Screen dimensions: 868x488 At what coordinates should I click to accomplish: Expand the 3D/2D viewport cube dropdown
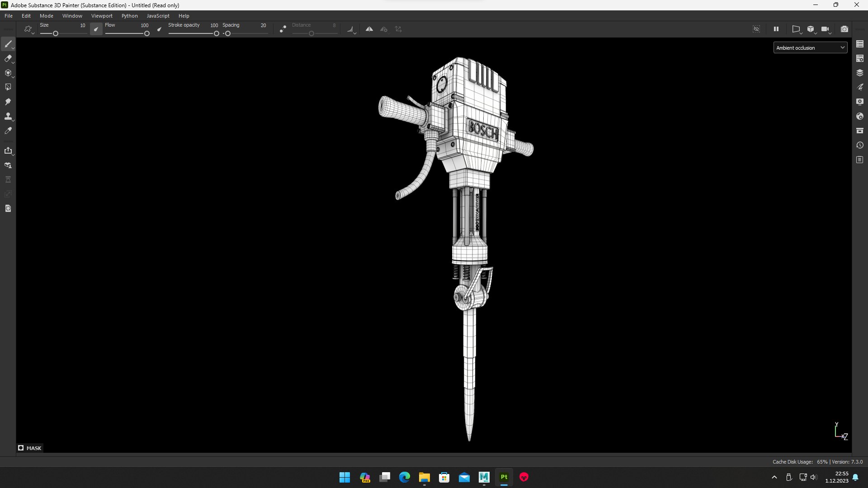point(811,29)
